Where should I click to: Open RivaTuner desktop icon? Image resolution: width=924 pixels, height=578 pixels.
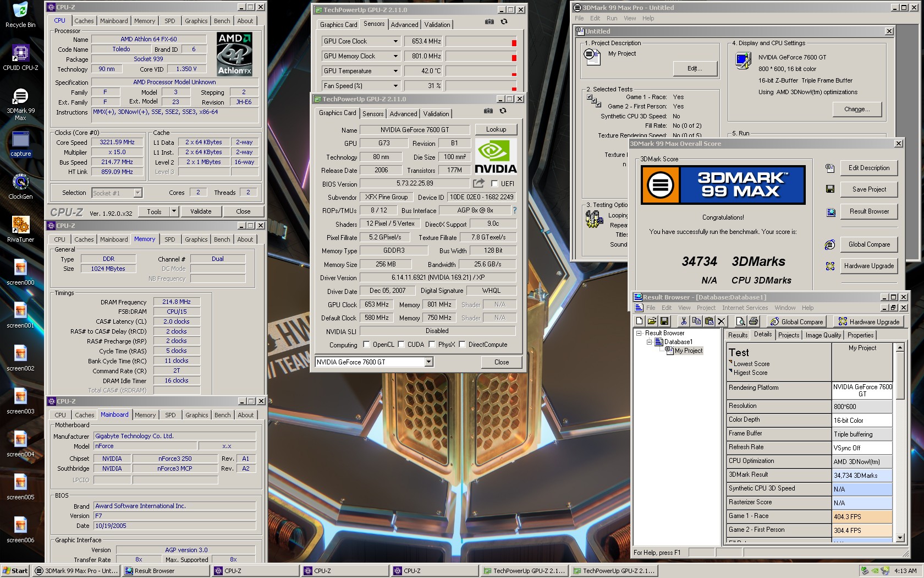tap(20, 230)
